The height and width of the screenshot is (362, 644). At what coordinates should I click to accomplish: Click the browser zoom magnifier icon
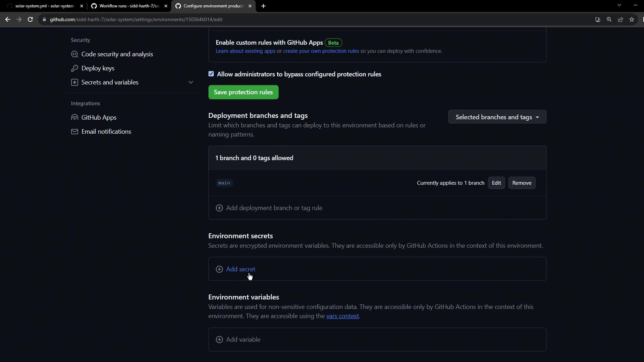pos(609,19)
